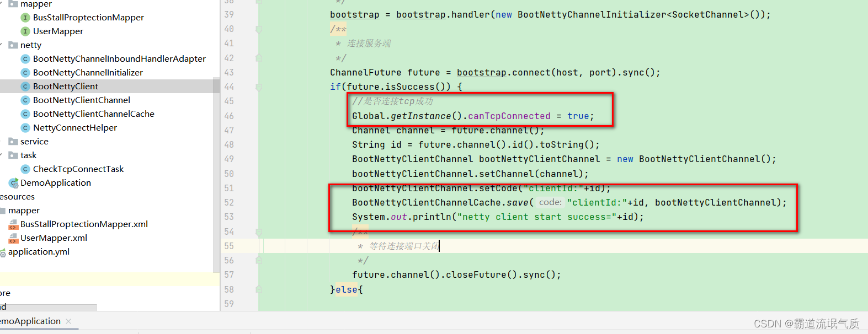The image size is (868, 334).
Task: Click the BootNettyChannelInitializer class icon
Action: coord(25,73)
